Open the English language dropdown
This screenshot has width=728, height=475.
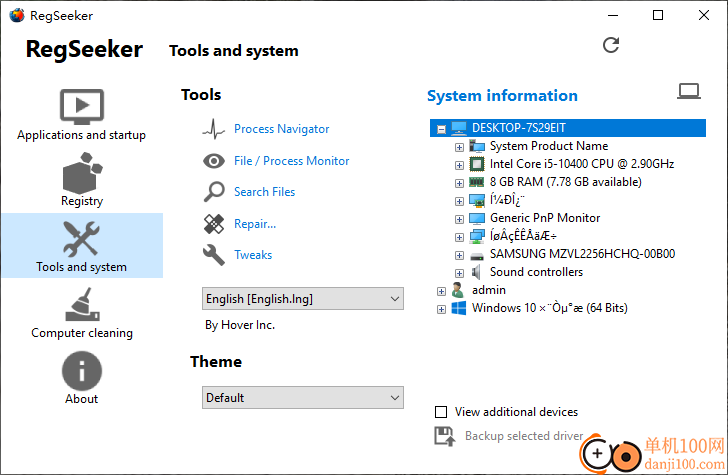(x=303, y=299)
